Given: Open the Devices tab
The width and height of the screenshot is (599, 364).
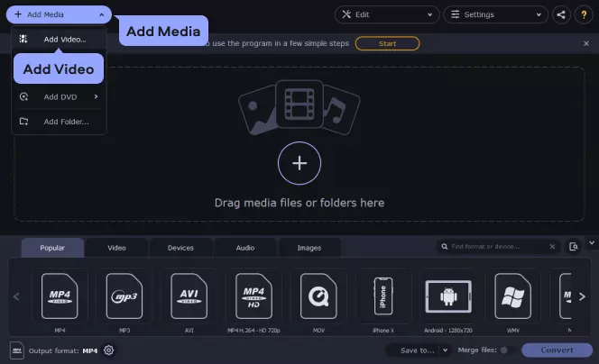Looking at the screenshot, I should pyautogui.click(x=180, y=248).
